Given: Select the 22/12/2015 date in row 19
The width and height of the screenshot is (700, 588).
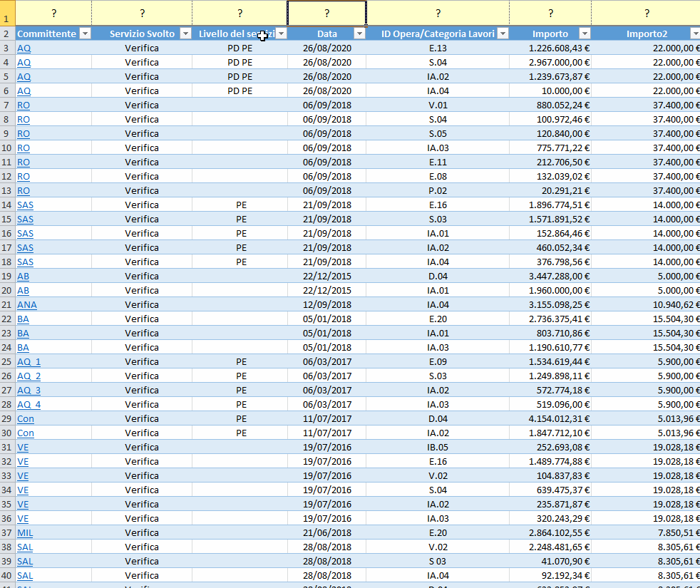Looking at the screenshot, I should click(326, 277).
